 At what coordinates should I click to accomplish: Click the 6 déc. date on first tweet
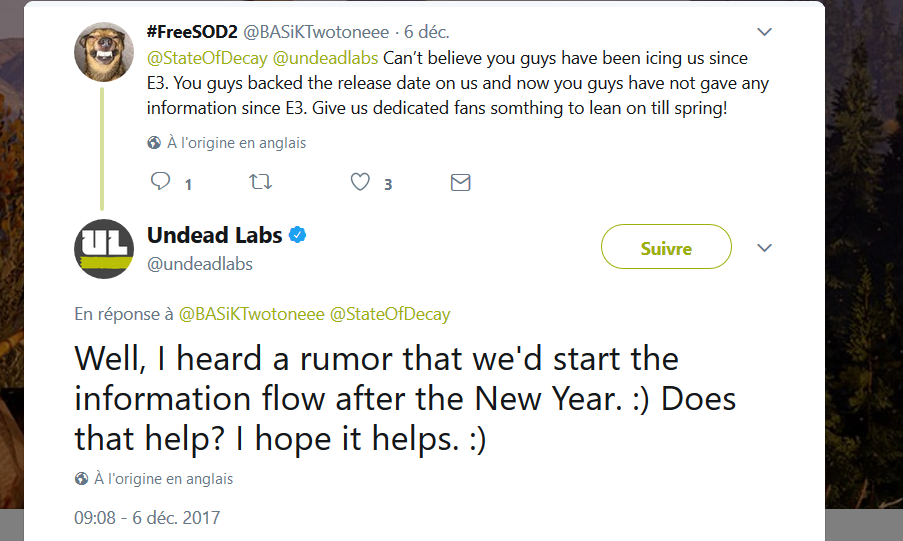click(x=427, y=32)
